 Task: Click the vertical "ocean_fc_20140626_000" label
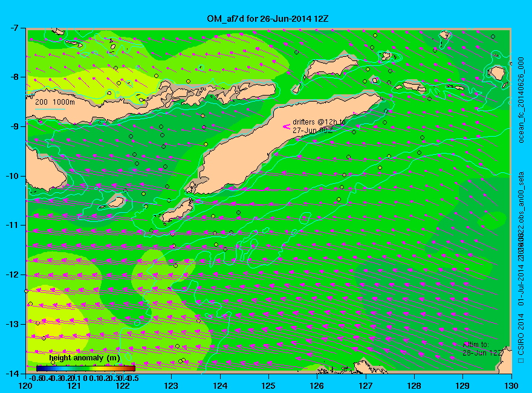pyautogui.click(x=521, y=100)
